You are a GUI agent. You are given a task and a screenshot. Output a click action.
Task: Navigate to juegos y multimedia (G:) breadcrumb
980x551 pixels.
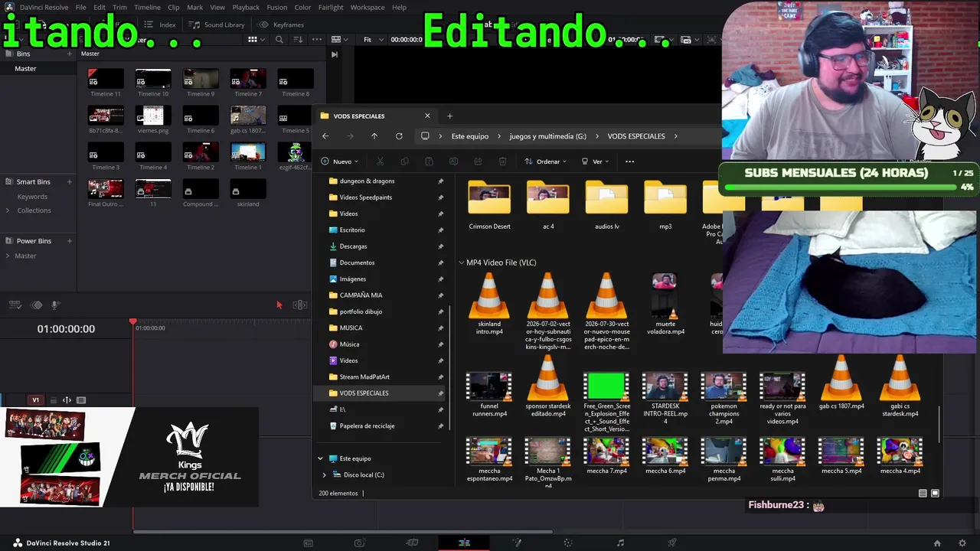[x=547, y=136]
